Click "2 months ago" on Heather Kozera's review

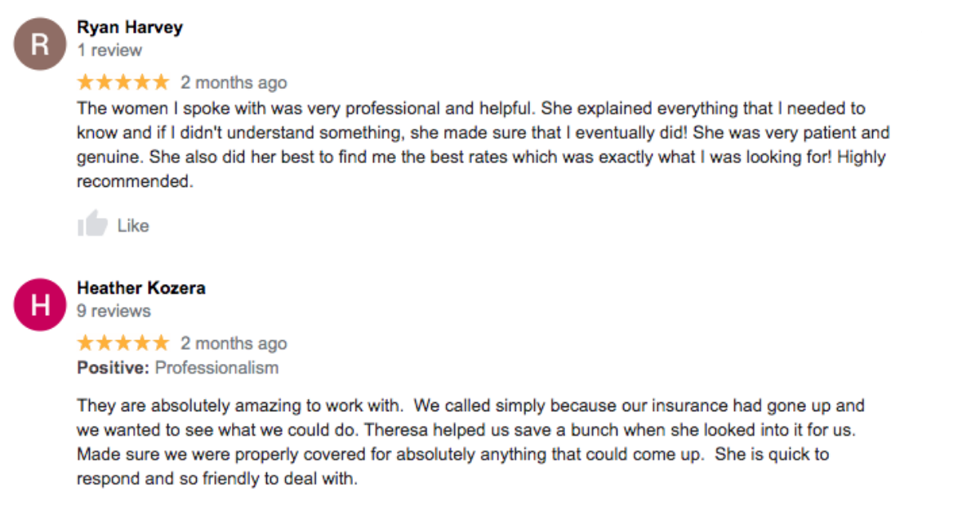pyautogui.click(x=234, y=343)
